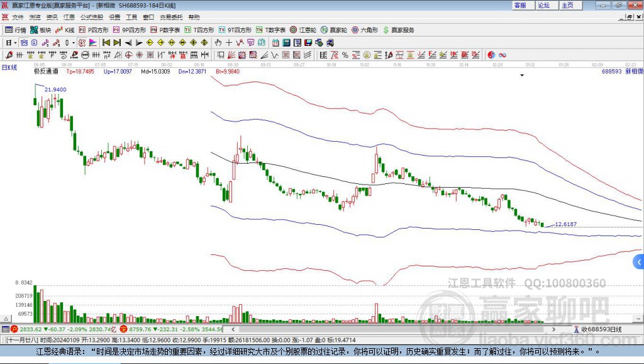Open the 江恩 menu

tap(69, 17)
